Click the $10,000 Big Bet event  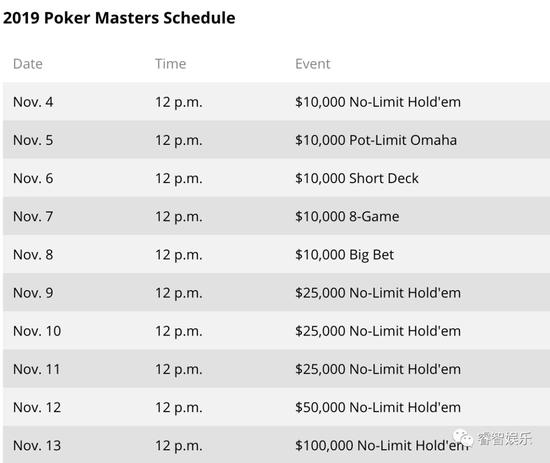click(x=344, y=255)
